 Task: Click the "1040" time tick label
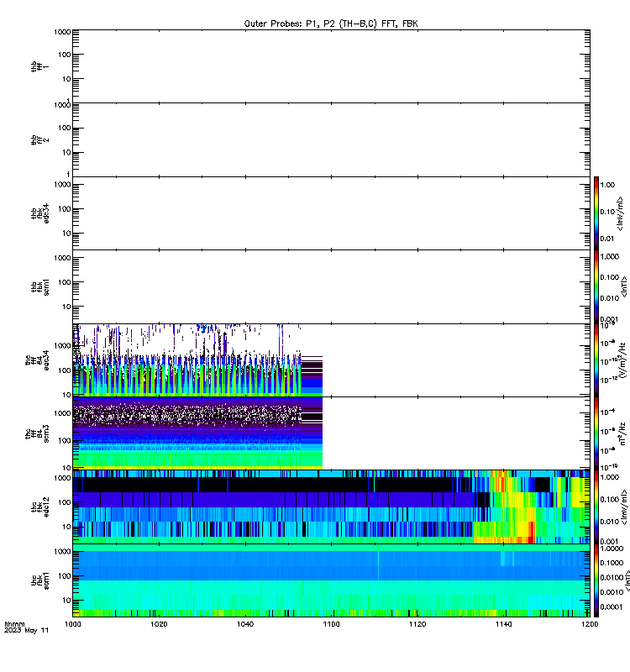pyautogui.click(x=245, y=624)
